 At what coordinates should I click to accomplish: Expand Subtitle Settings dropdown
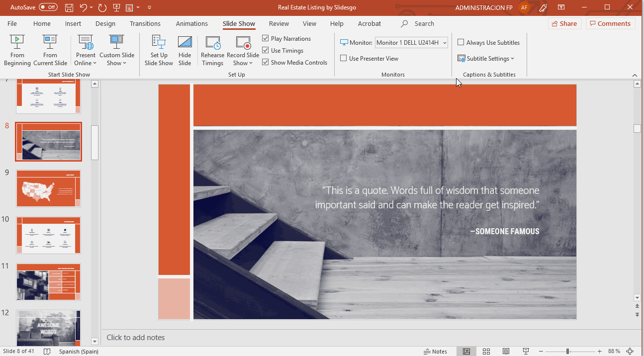click(x=486, y=59)
